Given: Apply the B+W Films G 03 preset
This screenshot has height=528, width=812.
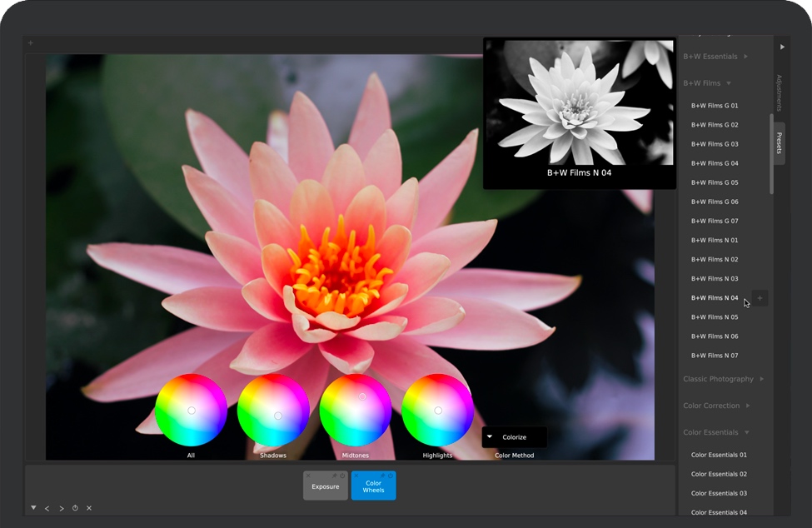Looking at the screenshot, I should click(715, 144).
